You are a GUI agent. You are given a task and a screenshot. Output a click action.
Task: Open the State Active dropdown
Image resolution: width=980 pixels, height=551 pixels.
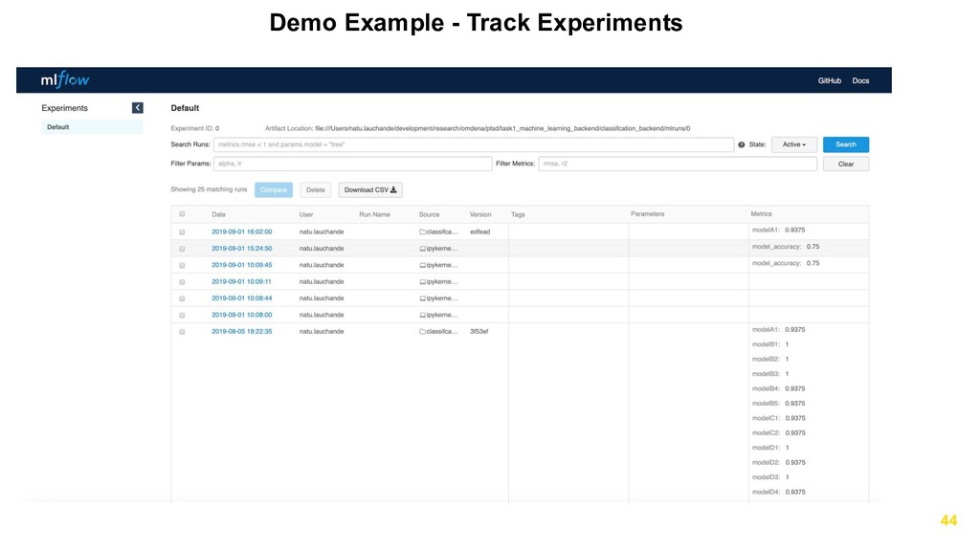tap(793, 145)
